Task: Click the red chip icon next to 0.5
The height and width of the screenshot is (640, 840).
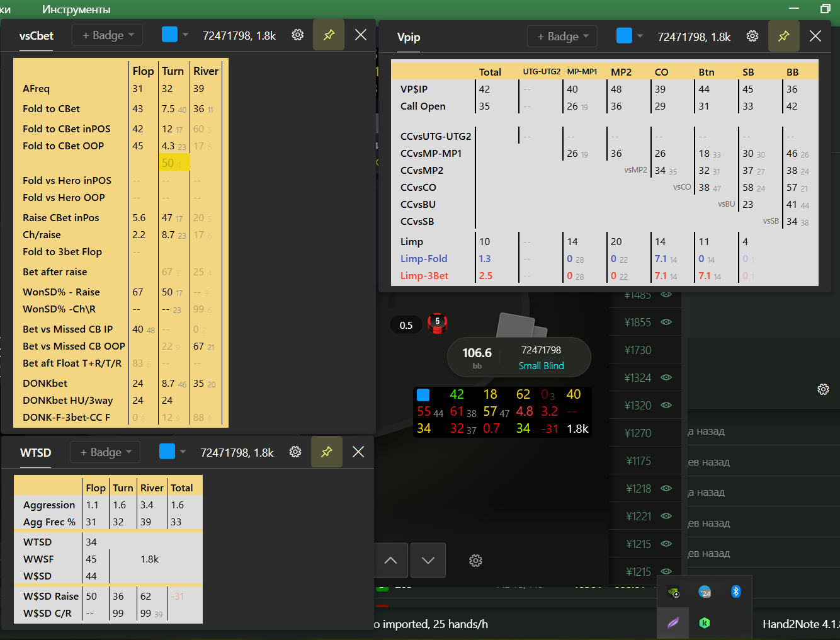Action: click(438, 323)
